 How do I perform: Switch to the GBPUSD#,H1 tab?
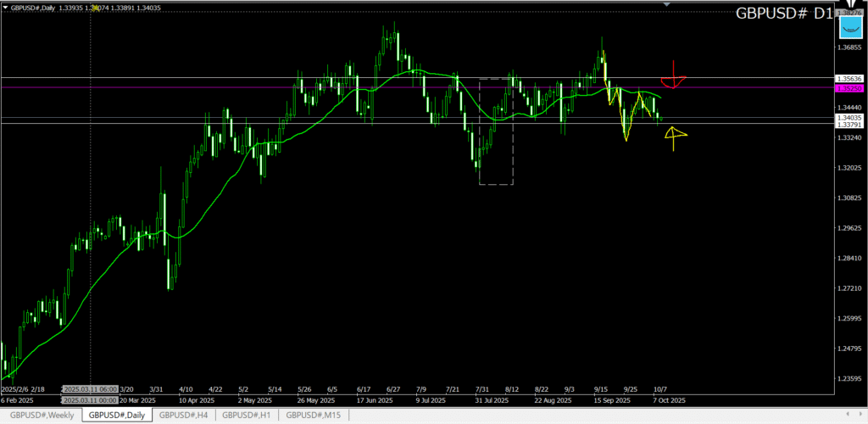point(247,415)
